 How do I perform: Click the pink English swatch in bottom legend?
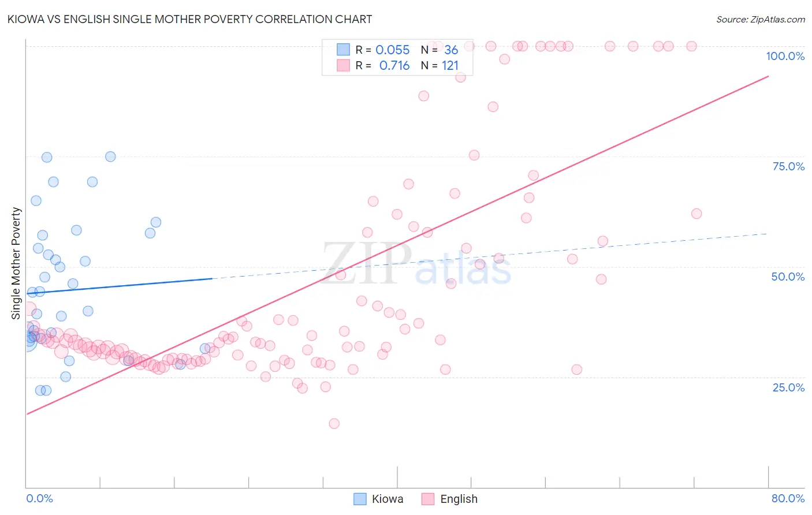tap(428, 499)
